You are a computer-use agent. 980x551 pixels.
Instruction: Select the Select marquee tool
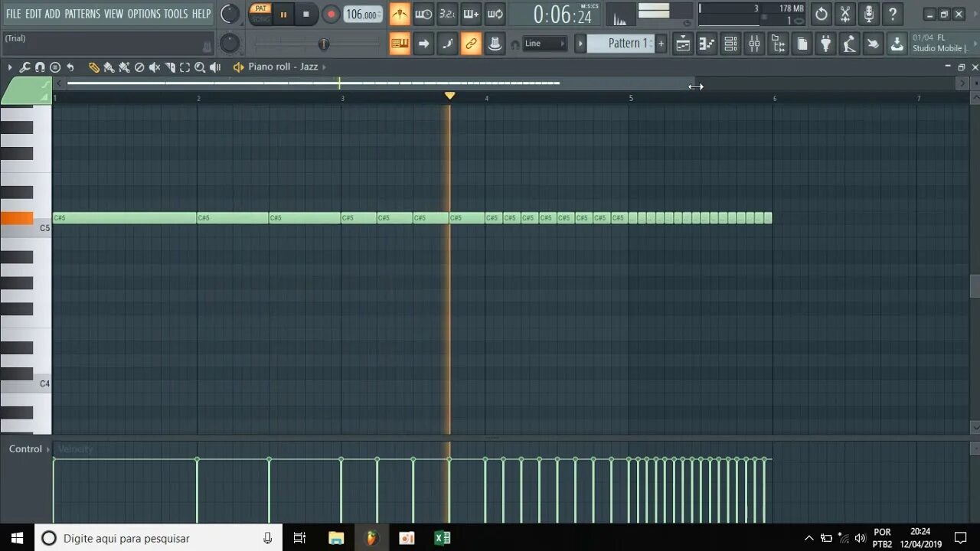[x=185, y=67]
